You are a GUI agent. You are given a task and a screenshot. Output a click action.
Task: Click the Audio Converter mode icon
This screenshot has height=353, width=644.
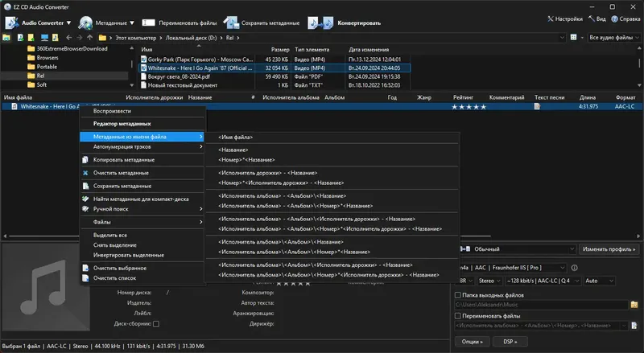(x=12, y=23)
